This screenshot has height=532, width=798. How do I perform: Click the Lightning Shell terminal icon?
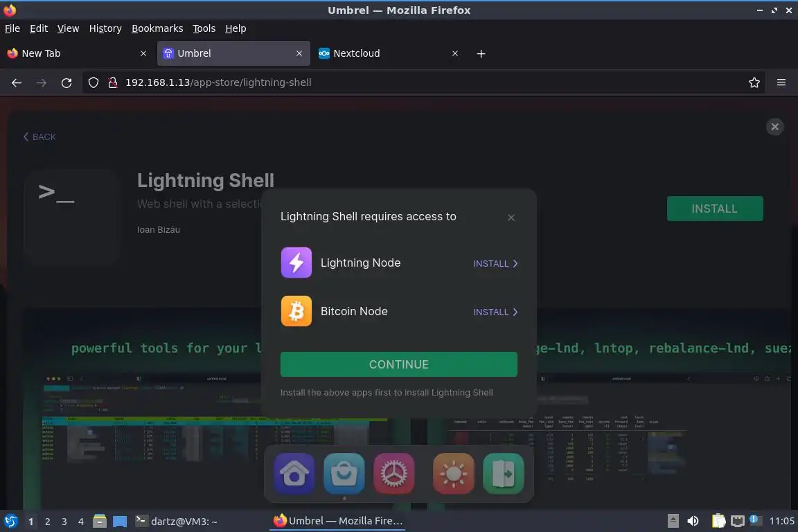pos(72,218)
